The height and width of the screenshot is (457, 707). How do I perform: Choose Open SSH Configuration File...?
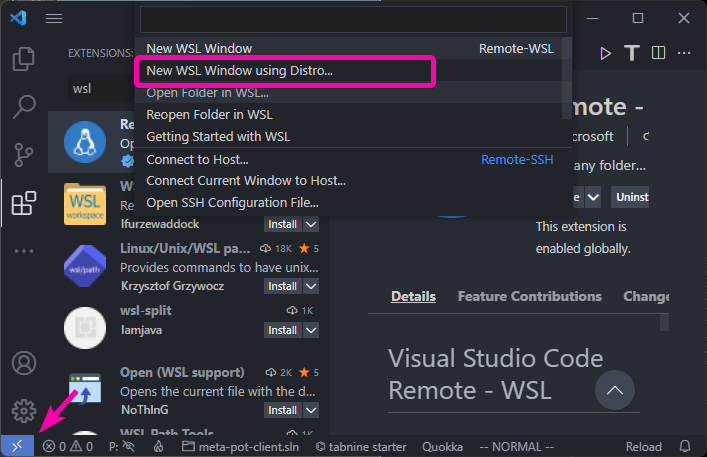(x=350, y=203)
